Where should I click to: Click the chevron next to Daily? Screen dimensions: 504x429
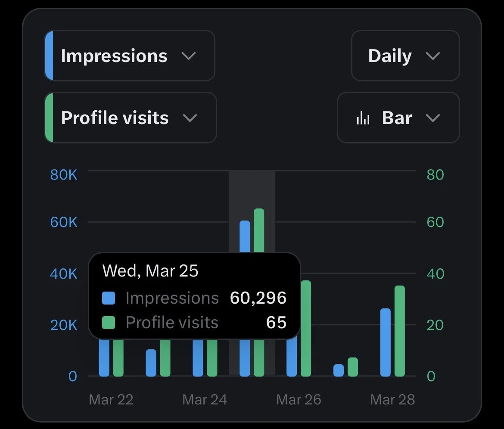[x=433, y=56]
